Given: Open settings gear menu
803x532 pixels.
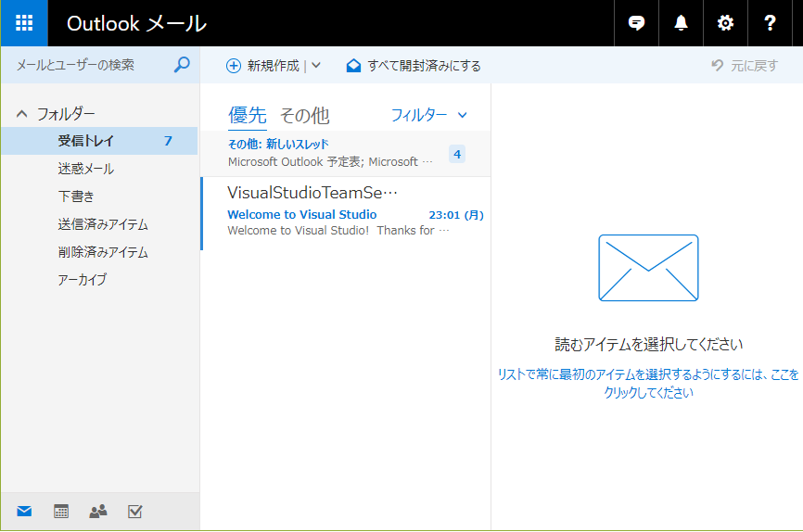Looking at the screenshot, I should (x=725, y=23).
